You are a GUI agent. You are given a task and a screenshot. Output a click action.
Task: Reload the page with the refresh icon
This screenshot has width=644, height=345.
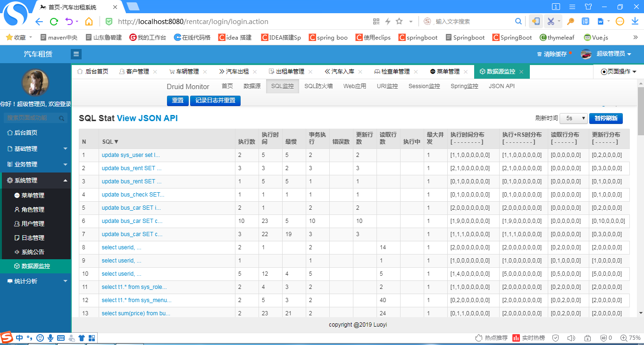click(x=54, y=22)
